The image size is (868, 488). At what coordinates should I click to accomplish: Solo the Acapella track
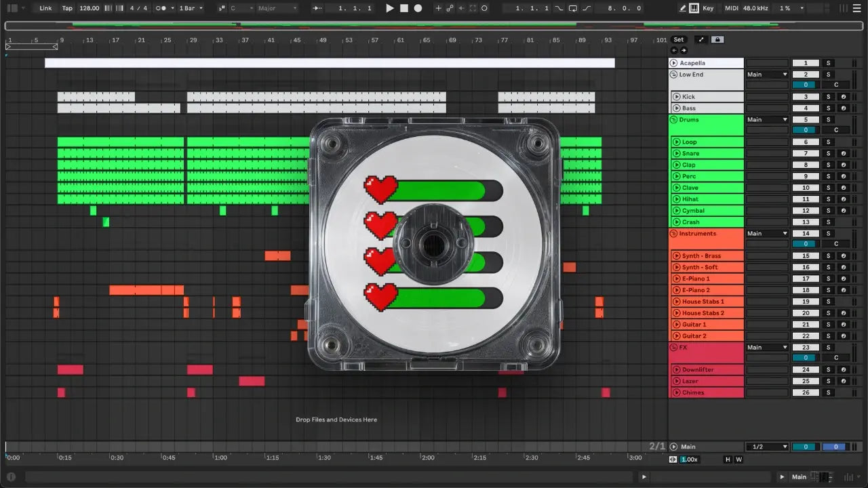828,63
